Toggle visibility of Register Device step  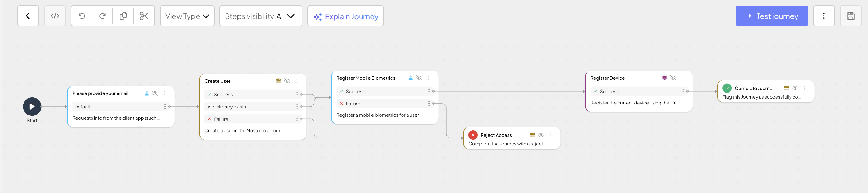(x=673, y=78)
